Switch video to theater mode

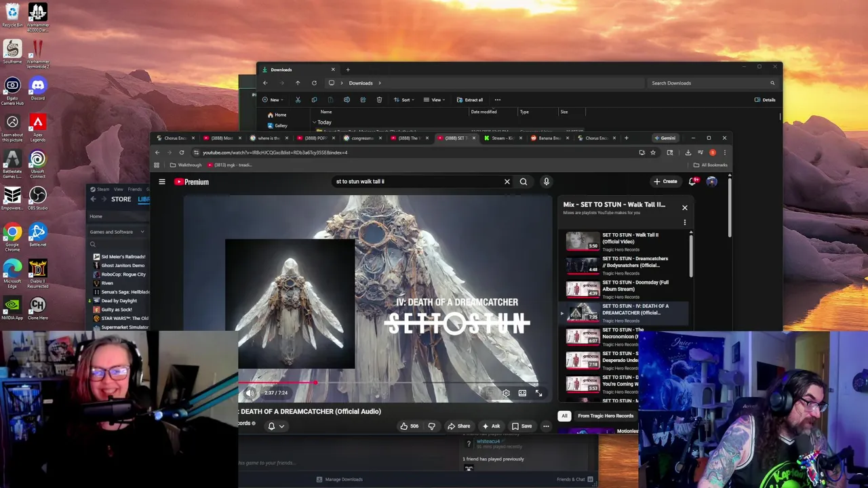(x=522, y=393)
